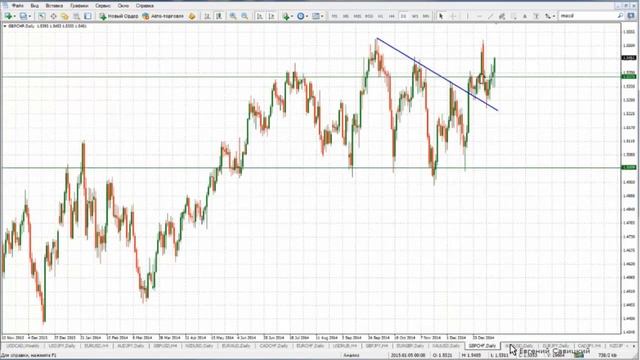This screenshot has height=360, width=640.
Task: Open the Файл menu
Action: (18, 6)
